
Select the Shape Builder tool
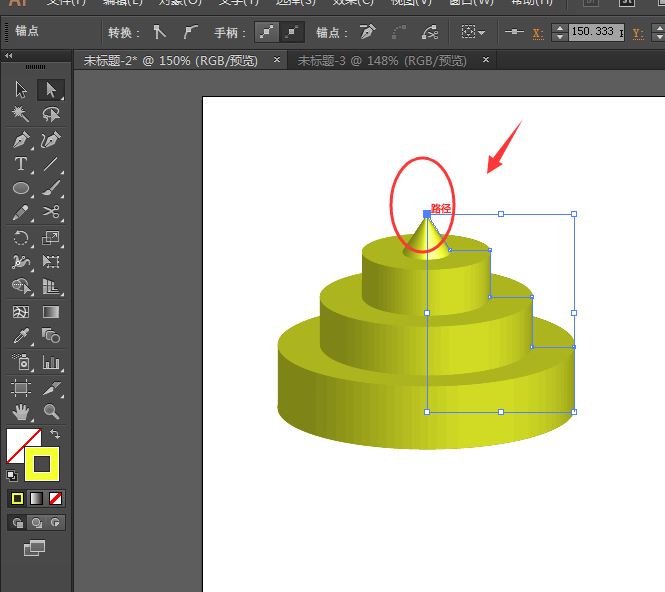click(x=21, y=287)
